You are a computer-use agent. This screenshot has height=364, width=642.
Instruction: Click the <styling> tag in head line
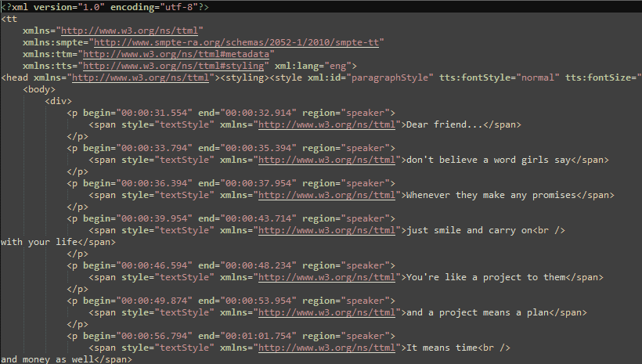[x=245, y=77]
